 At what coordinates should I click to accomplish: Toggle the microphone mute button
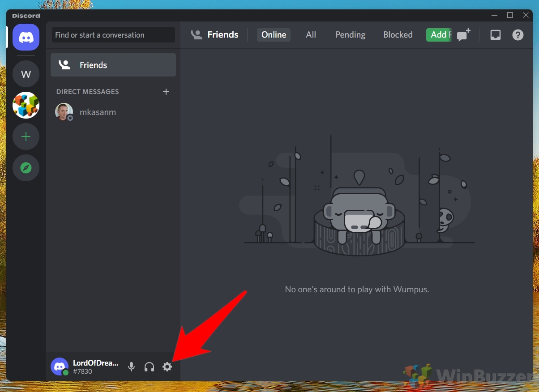click(x=131, y=367)
